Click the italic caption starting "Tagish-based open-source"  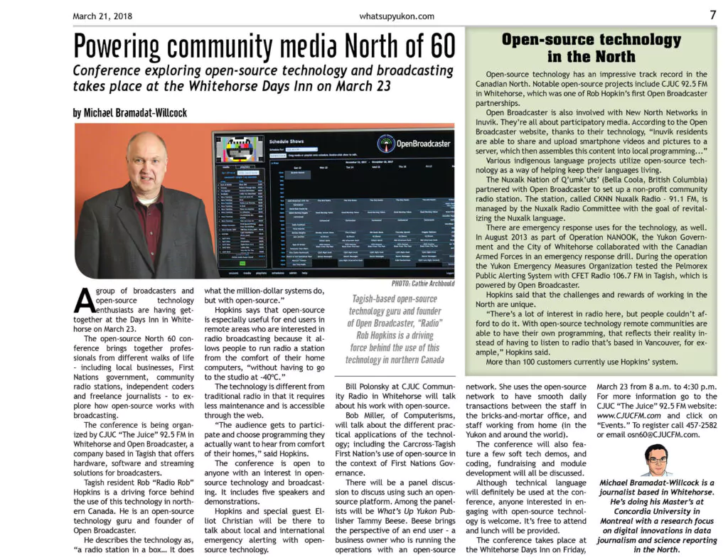395,330
